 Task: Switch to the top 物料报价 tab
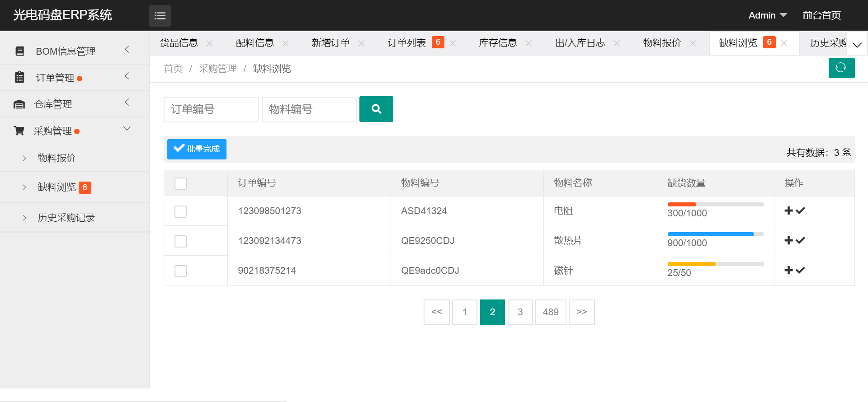662,43
